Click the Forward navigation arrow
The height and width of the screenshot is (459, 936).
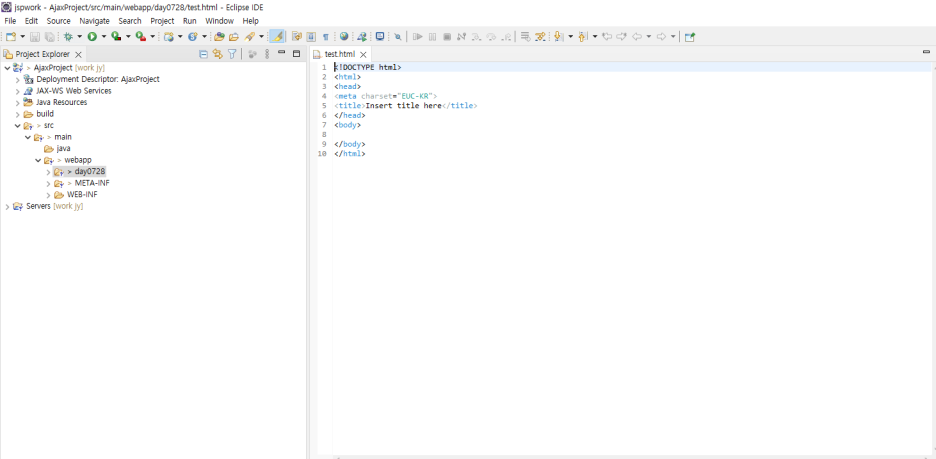click(x=661, y=36)
